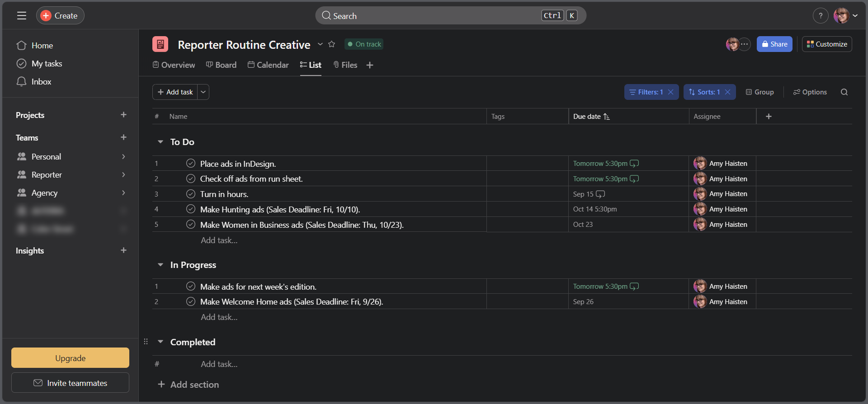Click the help question mark icon
The image size is (868, 404).
pyautogui.click(x=820, y=16)
